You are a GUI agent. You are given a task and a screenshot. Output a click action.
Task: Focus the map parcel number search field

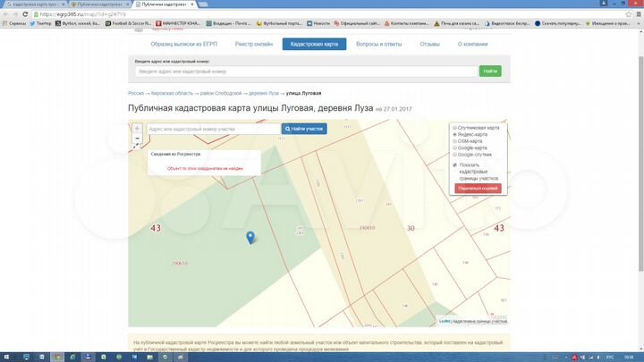tap(212, 129)
